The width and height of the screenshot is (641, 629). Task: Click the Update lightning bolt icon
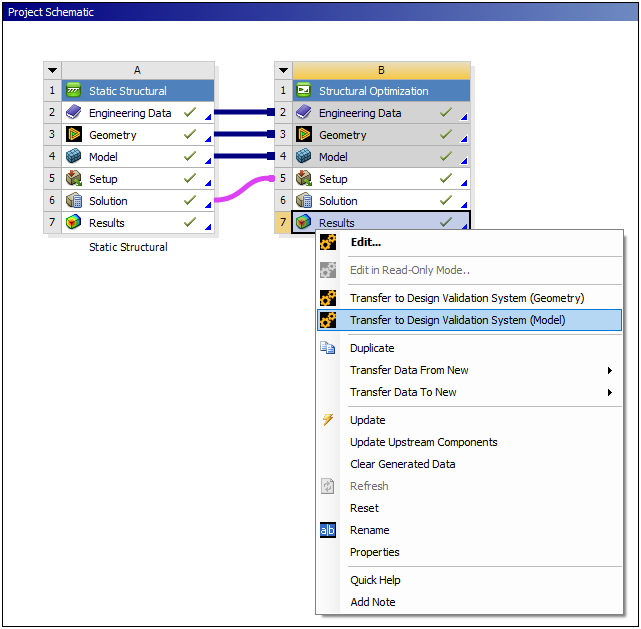tap(328, 420)
